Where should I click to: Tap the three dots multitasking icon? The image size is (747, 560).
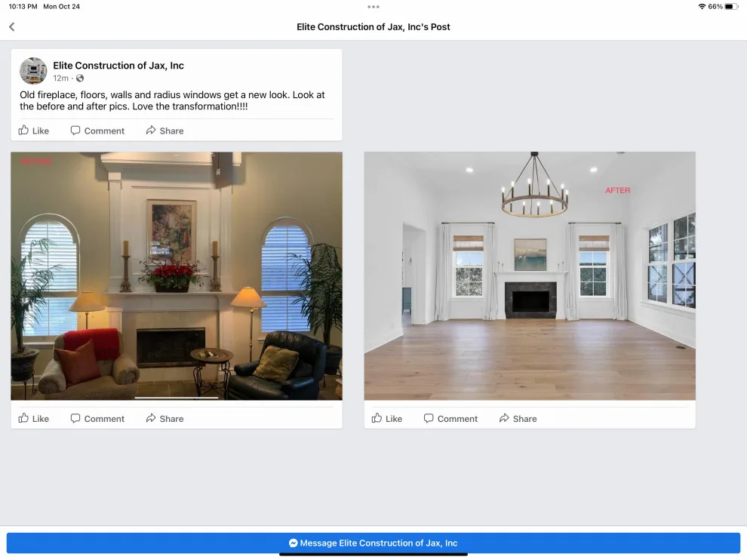point(373,7)
